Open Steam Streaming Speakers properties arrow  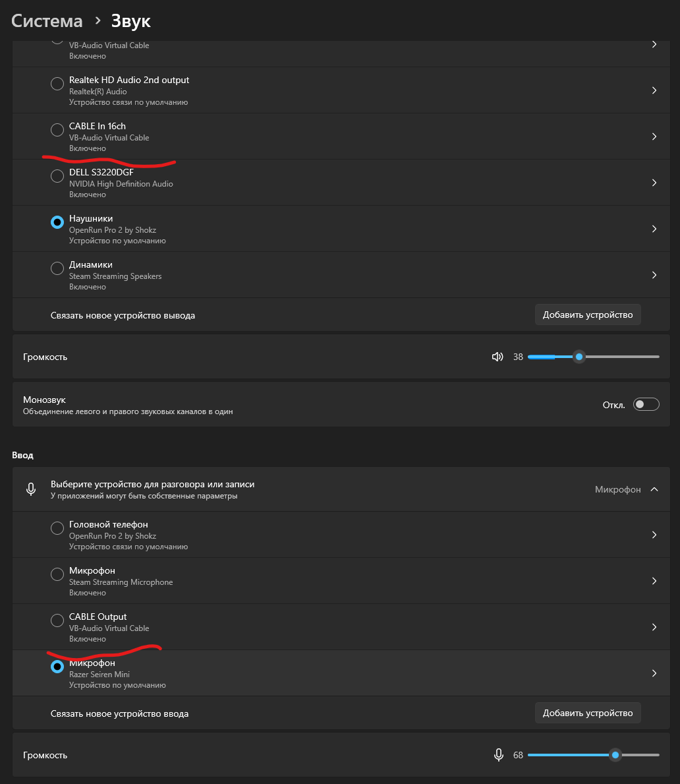point(654,275)
